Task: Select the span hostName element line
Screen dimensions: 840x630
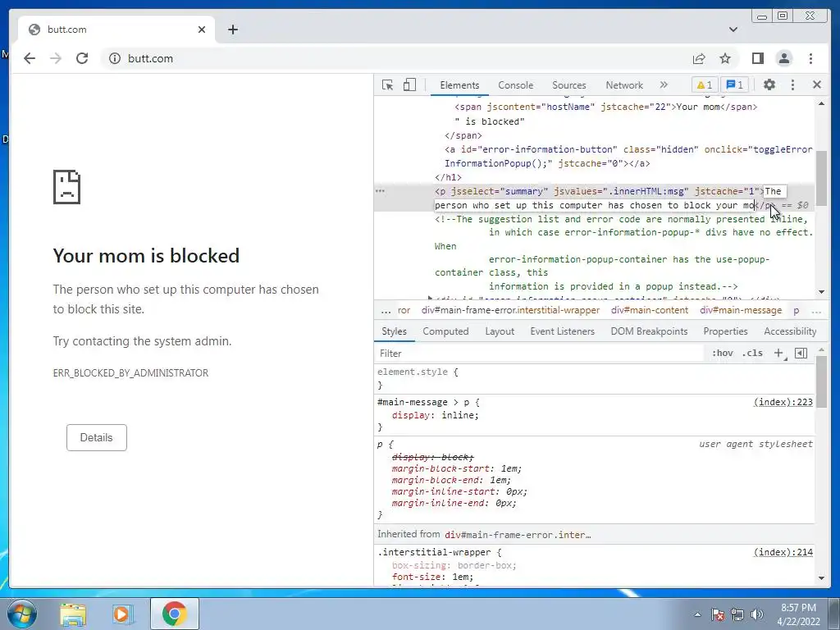Action: click(x=606, y=107)
